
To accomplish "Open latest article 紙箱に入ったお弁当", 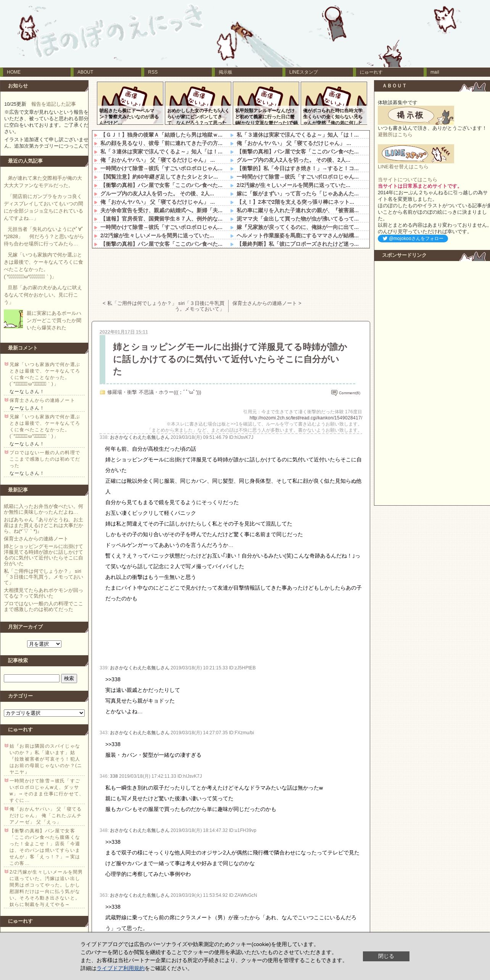I will tap(44, 509).
